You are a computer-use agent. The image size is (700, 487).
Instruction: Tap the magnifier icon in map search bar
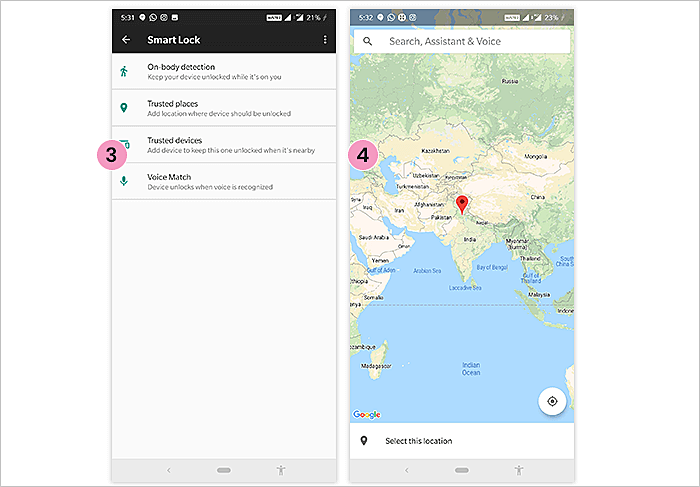367,41
